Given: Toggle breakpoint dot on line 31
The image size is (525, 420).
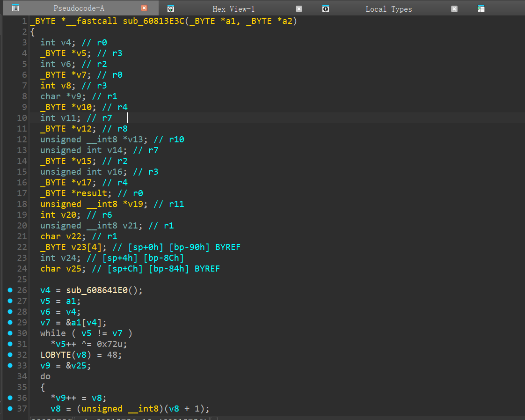Looking at the screenshot, I should (10, 344).
